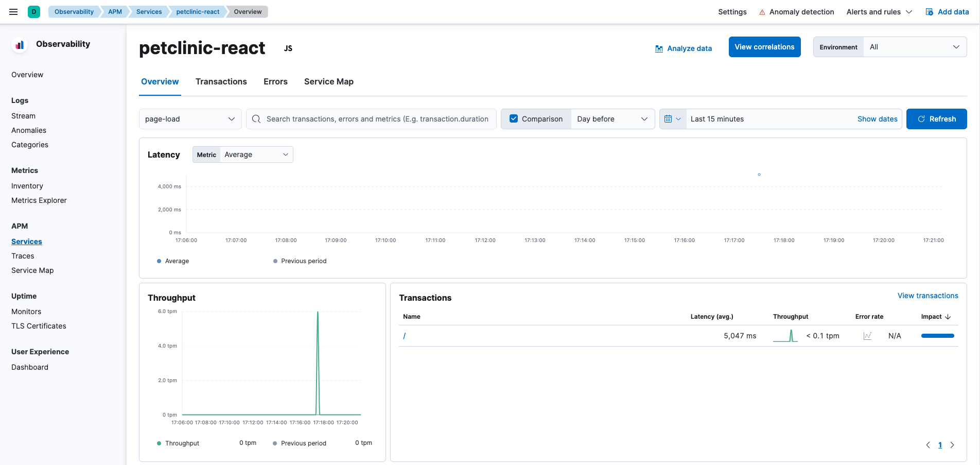Click the search transactions input field

coord(377,119)
